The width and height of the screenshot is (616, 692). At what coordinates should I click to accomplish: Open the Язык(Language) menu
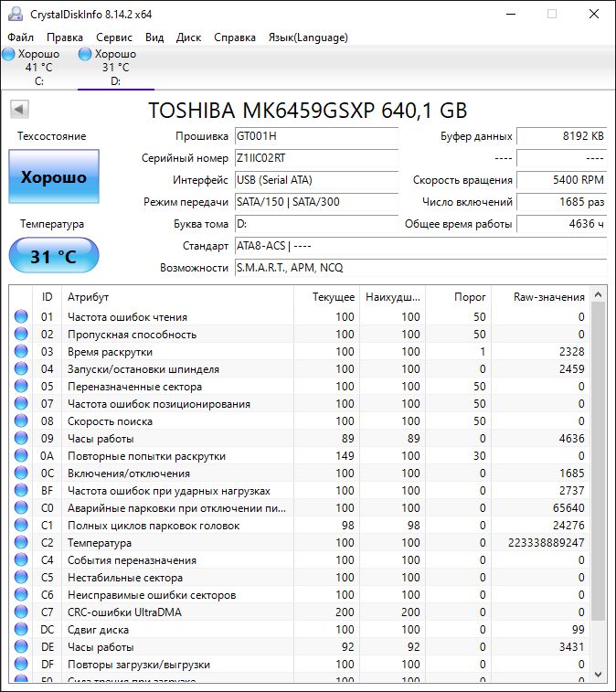coord(308,37)
